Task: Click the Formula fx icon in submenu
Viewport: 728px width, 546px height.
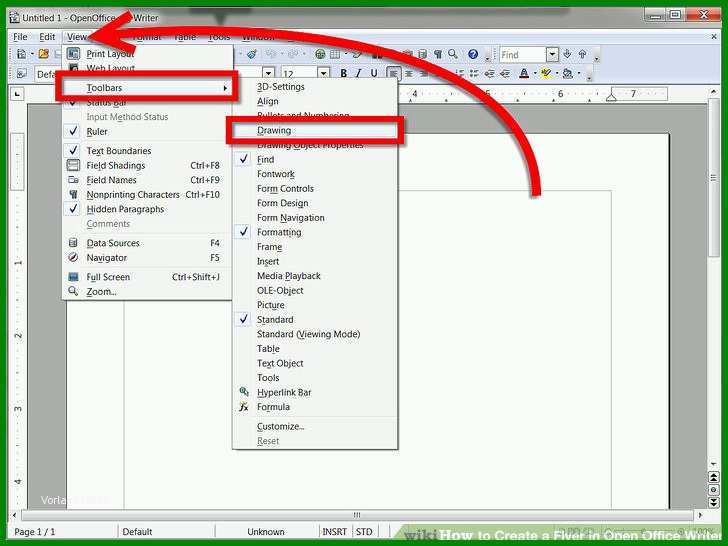Action: (x=244, y=407)
